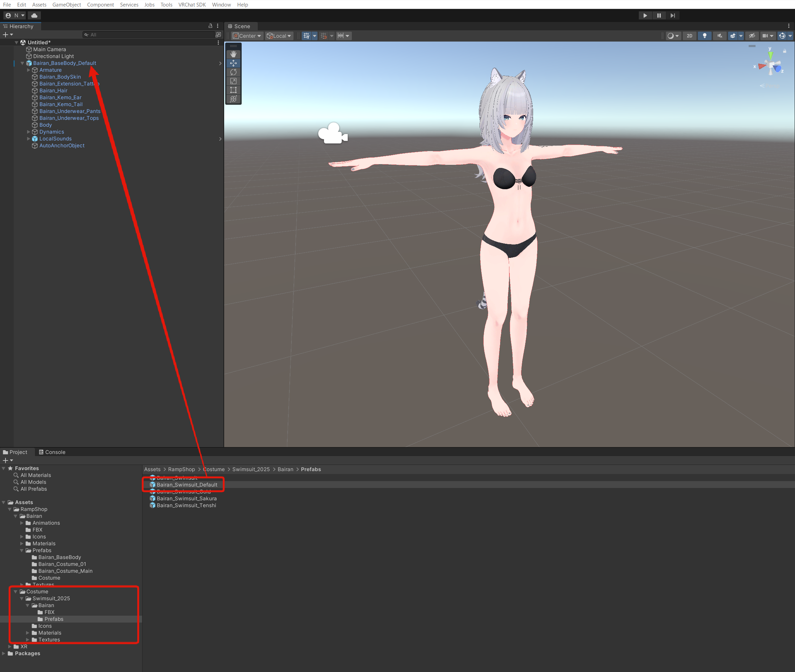Select the Move tool in Scene

click(x=233, y=63)
